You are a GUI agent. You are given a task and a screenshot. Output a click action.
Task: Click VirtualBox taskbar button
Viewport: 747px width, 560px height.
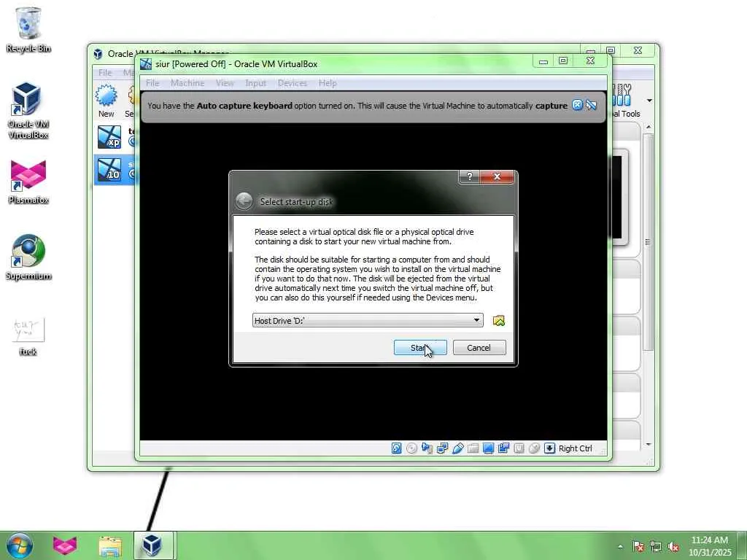click(x=152, y=545)
